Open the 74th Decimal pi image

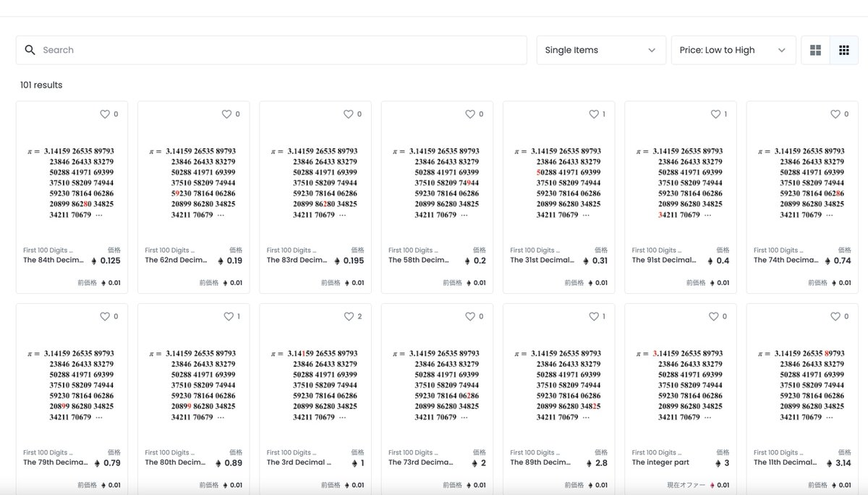(x=801, y=183)
